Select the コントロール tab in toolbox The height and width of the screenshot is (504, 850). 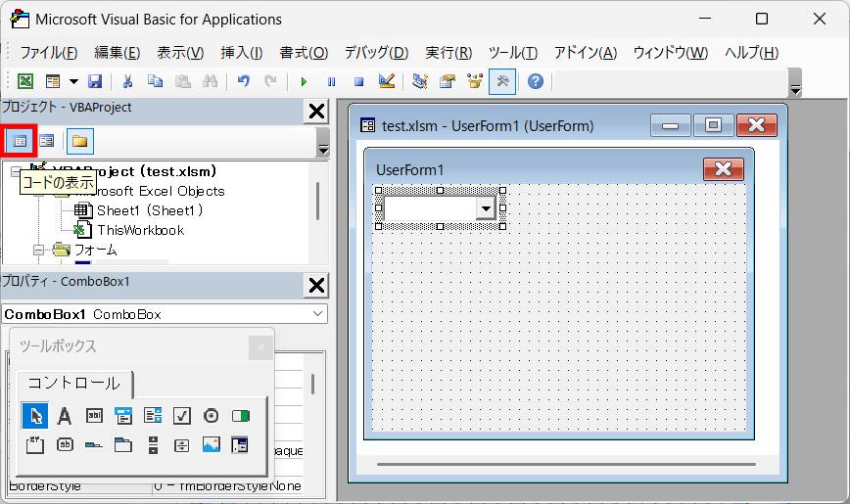(74, 384)
